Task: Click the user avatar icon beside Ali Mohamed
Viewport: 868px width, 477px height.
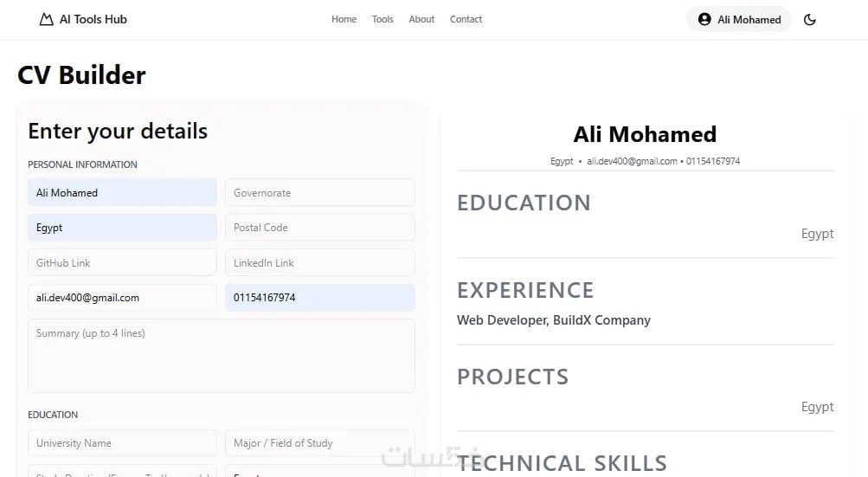Action: [704, 19]
